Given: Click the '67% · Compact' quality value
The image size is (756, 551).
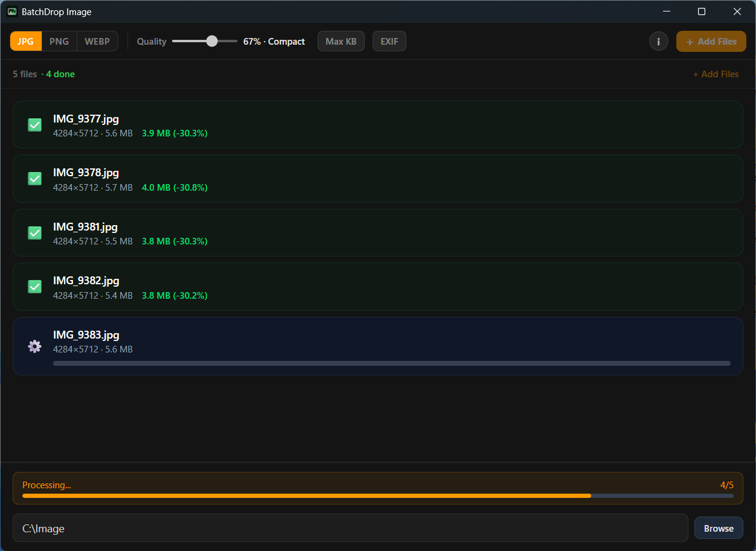Looking at the screenshot, I should pos(274,42).
